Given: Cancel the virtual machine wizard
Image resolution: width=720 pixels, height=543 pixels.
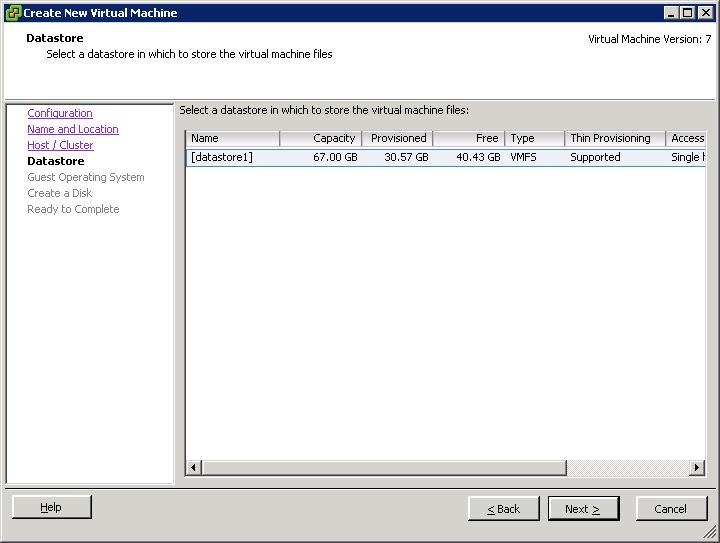Looking at the screenshot, I should (671, 509).
